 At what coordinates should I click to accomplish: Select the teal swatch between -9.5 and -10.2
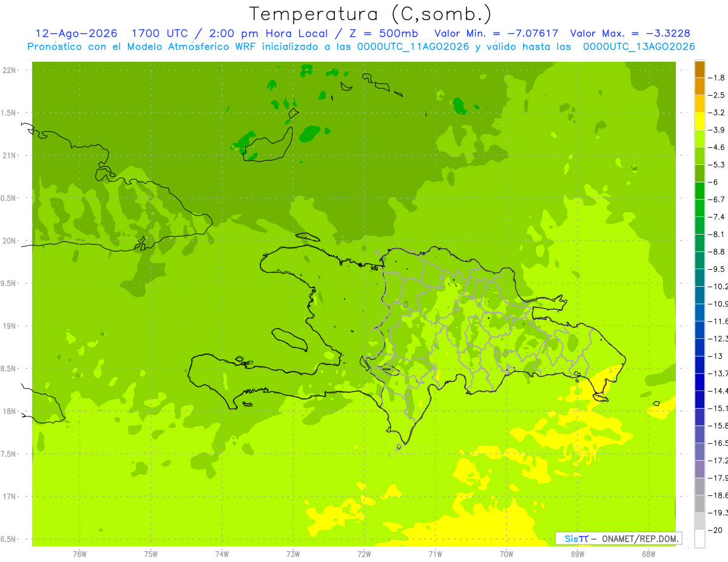[699, 278]
